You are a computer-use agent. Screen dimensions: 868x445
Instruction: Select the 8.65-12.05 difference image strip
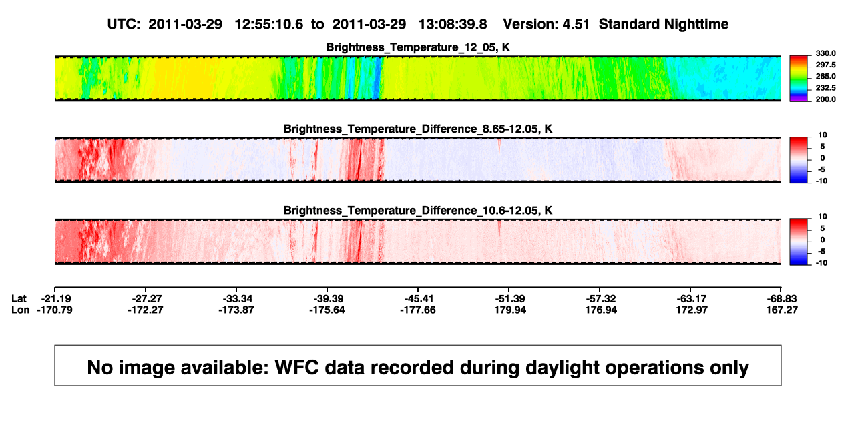coord(418,159)
